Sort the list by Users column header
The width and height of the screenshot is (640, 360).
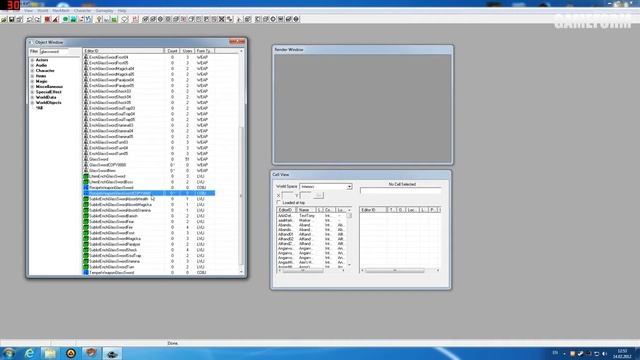(x=187, y=51)
